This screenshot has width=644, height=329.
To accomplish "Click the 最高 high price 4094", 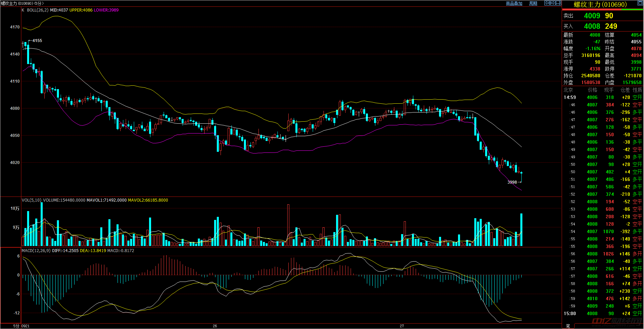I will (x=636, y=56).
